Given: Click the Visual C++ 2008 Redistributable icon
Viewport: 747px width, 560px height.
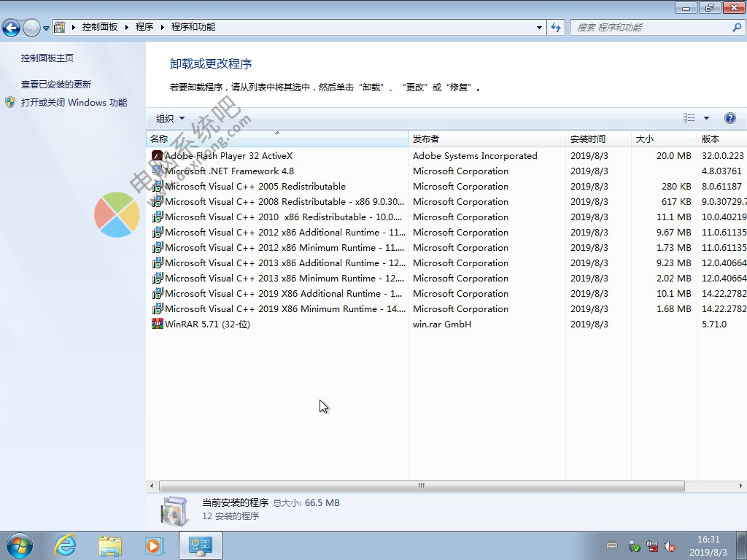Looking at the screenshot, I should point(158,201).
